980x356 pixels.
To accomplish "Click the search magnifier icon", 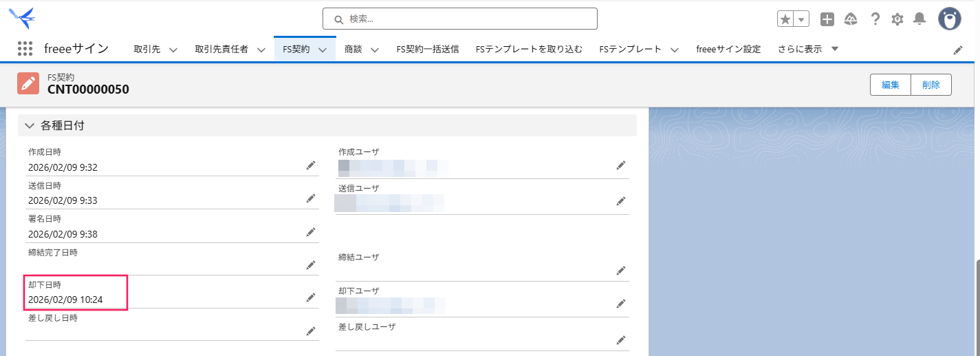I will (338, 19).
